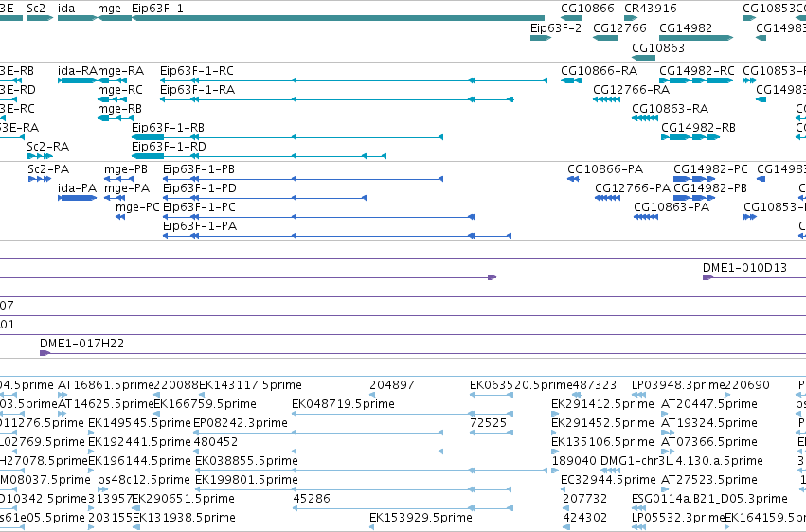The height and width of the screenshot is (532, 806).
Task: Open the CG14982-PB protein label
Action: pos(710,188)
